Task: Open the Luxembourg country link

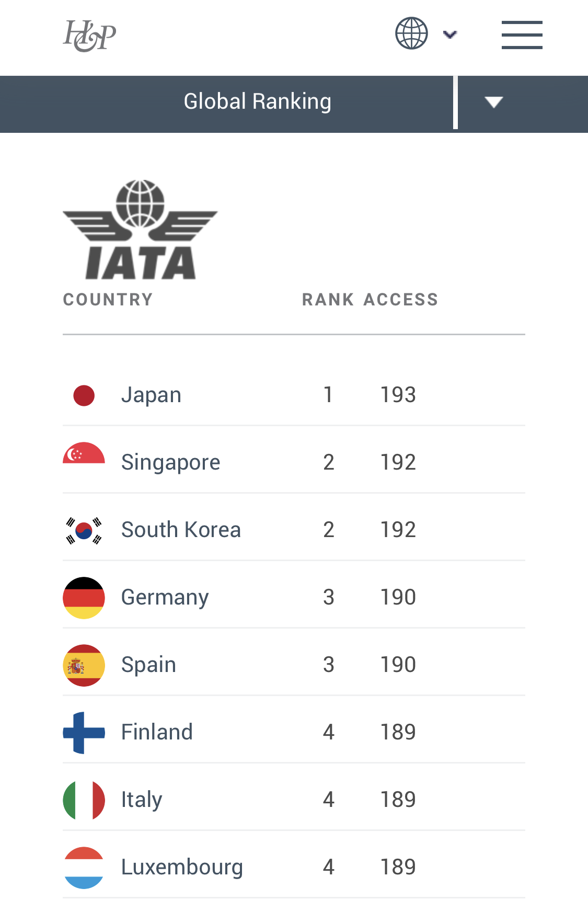Action: pos(182,867)
